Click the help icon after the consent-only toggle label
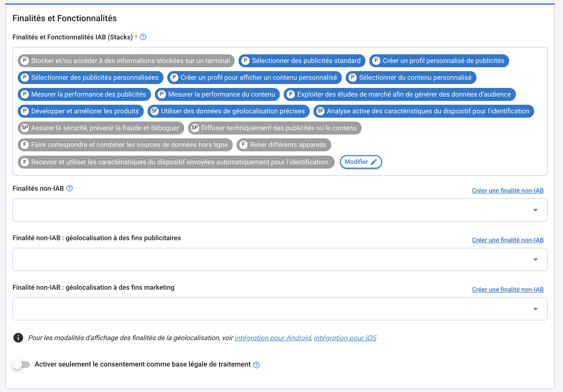 tap(256, 364)
